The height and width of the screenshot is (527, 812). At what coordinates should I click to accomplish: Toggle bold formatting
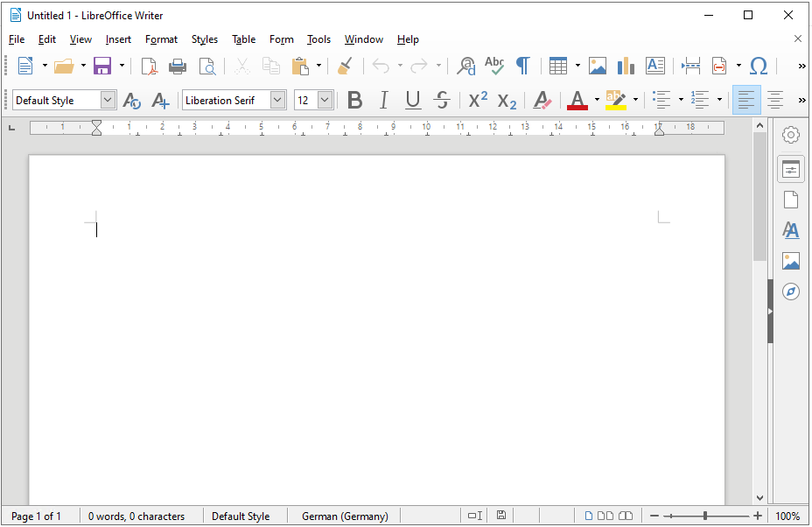[x=354, y=99]
